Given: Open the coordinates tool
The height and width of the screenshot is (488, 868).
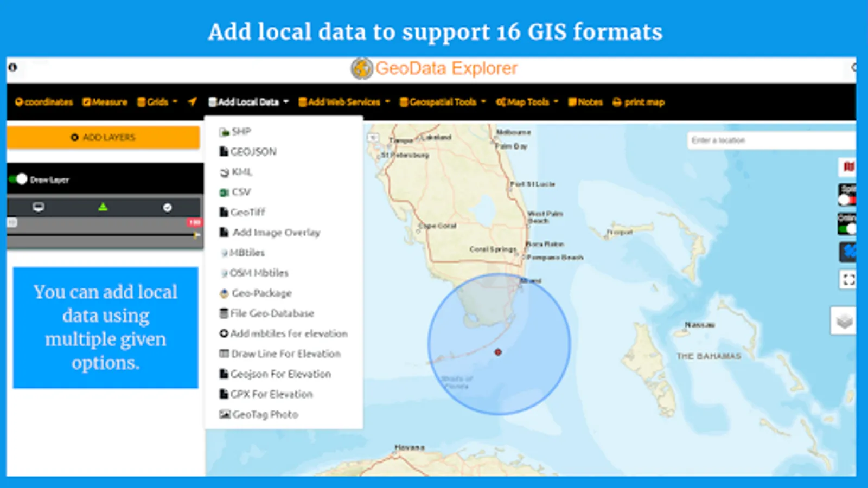Looking at the screenshot, I should click(44, 102).
